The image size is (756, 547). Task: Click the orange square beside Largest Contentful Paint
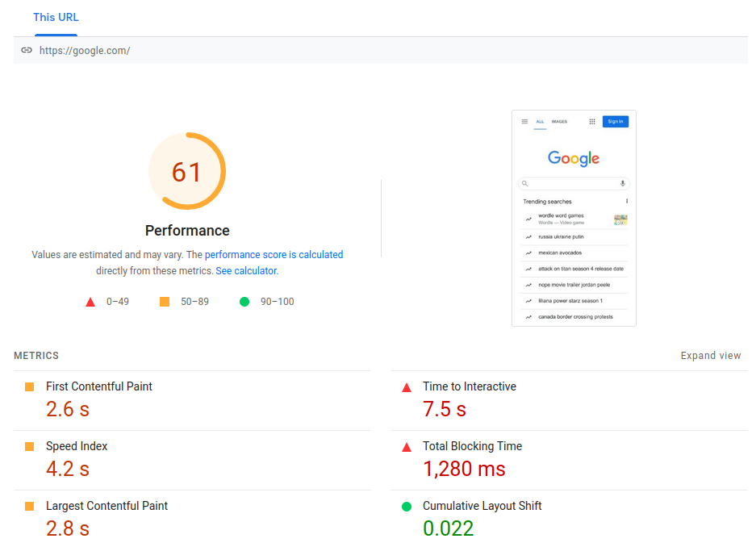(29, 506)
